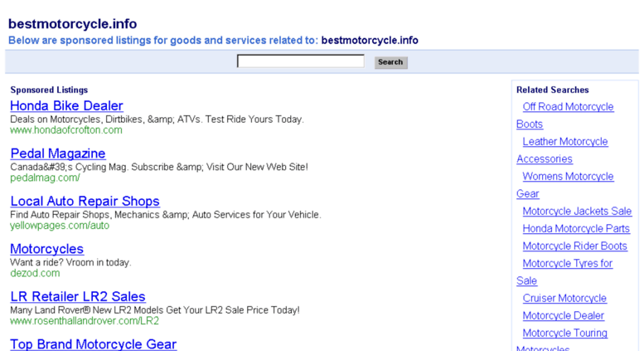The width and height of the screenshot is (644, 351).
Task: Select Motorcycle Tyres for related search
Action: coord(567,263)
